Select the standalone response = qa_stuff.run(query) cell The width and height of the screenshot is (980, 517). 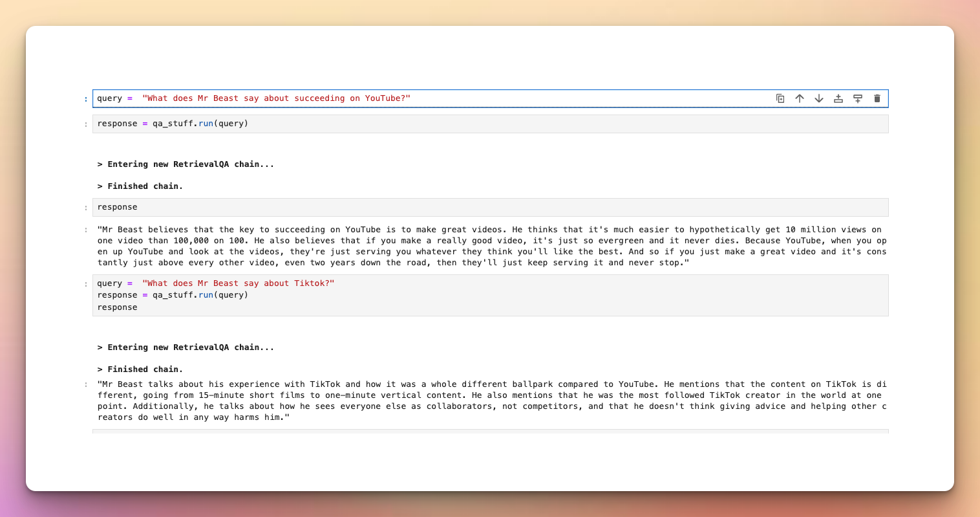[x=490, y=124]
